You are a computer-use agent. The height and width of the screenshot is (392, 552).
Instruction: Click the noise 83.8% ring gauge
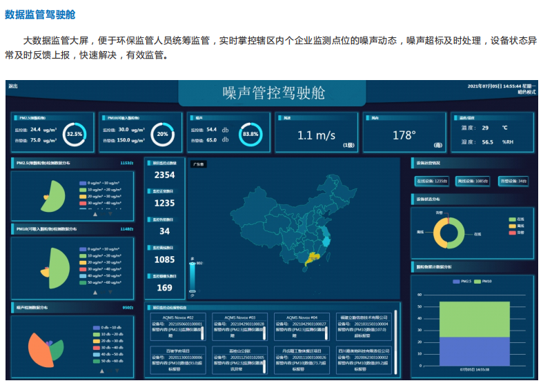coord(250,134)
